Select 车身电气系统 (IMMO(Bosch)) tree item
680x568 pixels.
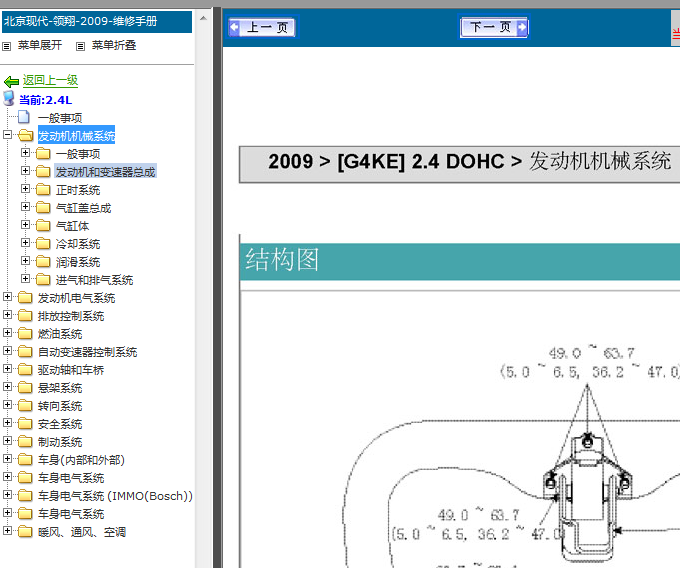point(115,496)
